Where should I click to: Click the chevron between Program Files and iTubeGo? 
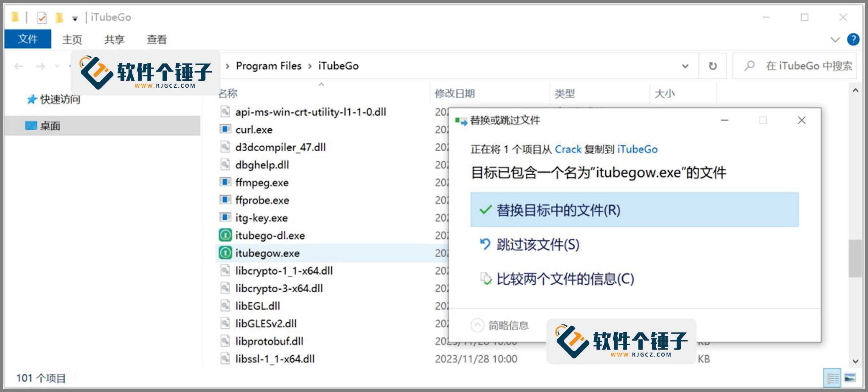(x=310, y=66)
